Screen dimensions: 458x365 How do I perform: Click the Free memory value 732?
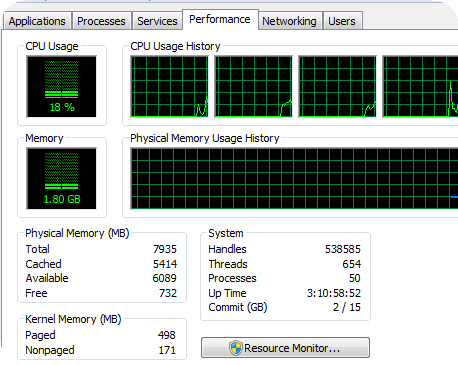[x=168, y=293]
